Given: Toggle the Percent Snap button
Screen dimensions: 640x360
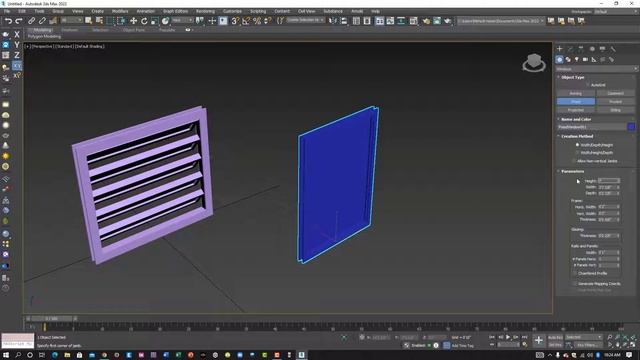Looking at the screenshot, I should tap(257, 21).
